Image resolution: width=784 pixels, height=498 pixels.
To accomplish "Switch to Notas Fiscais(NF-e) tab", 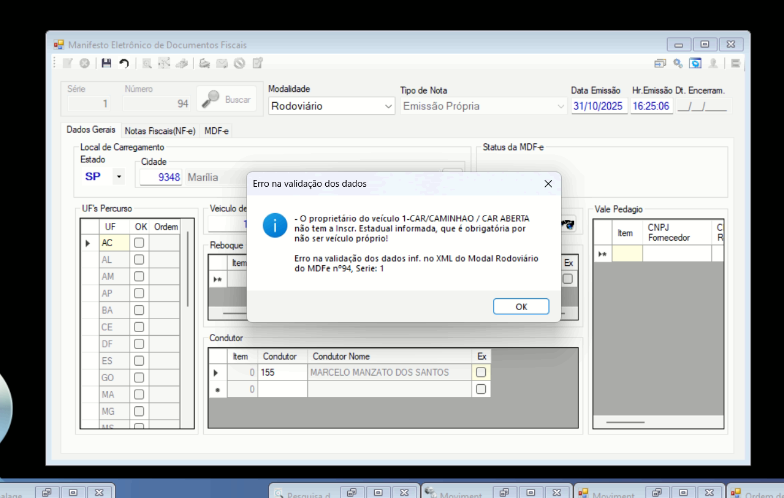I will coord(160,131).
